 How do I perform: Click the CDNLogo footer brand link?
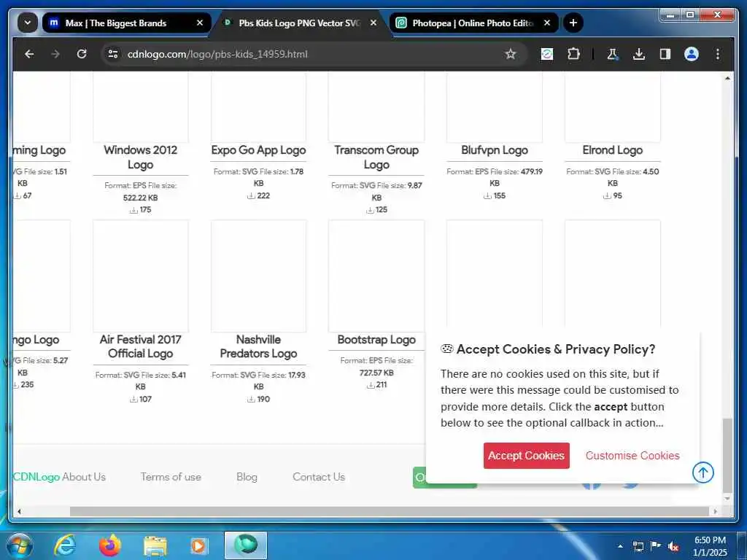click(x=36, y=477)
